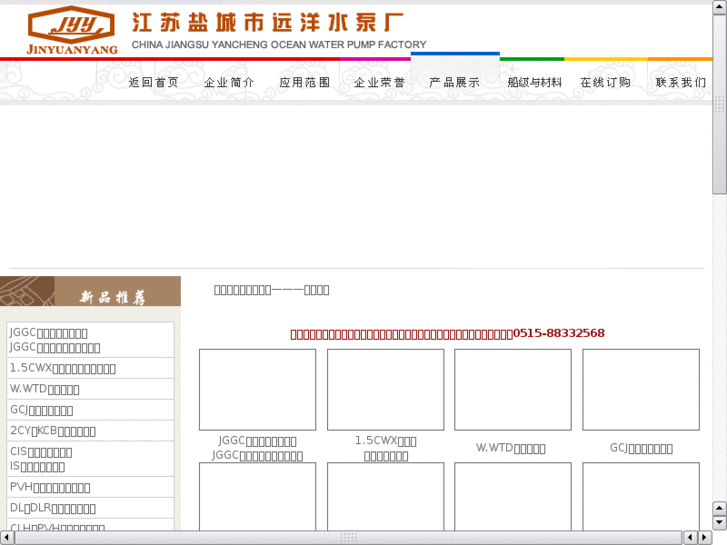Image resolution: width=727 pixels, height=545 pixels.
Task: Open thumbnail above 1.5CWX product caption
Action: click(x=385, y=390)
